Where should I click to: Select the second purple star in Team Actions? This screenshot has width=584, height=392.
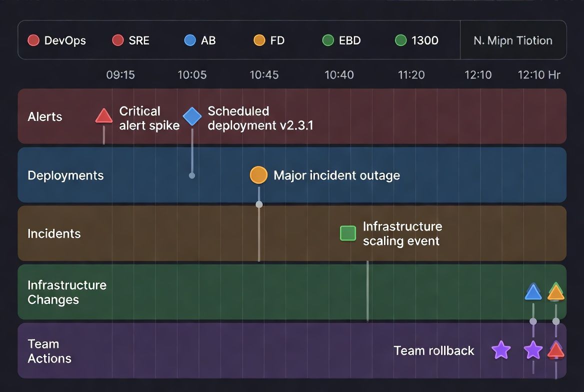(x=533, y=350)
